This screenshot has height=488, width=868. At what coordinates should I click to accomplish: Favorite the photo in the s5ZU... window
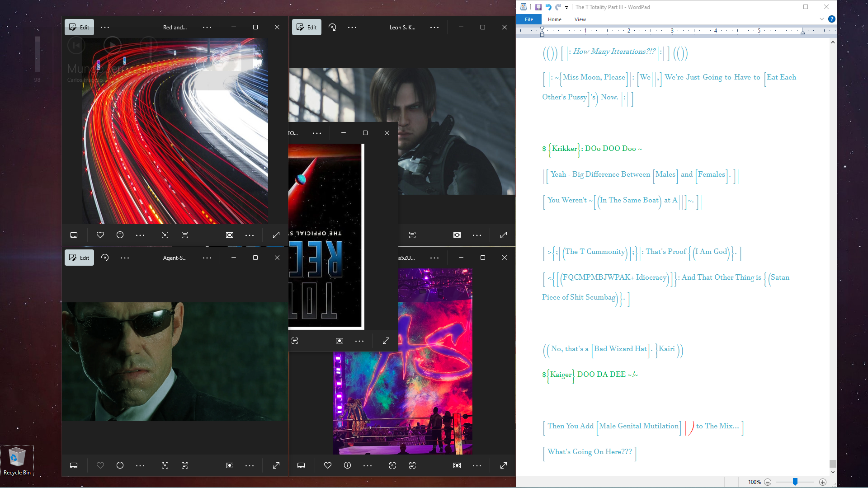pos(328,465)
